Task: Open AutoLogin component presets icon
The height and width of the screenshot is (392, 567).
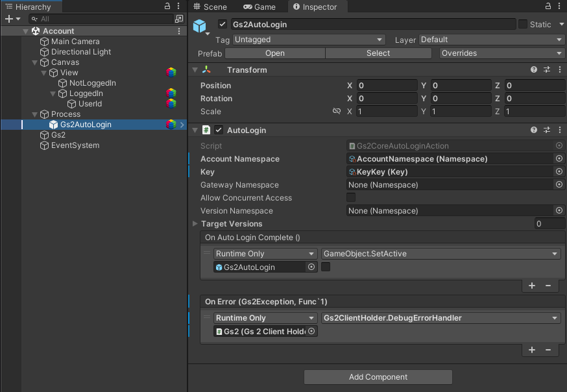Action: click(x=547, y=130)
